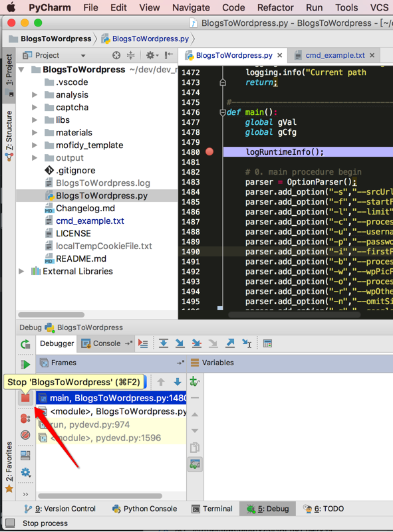Click the New Watch plus icon
Viewport: 393px width, 532px height.
(195, 381)
